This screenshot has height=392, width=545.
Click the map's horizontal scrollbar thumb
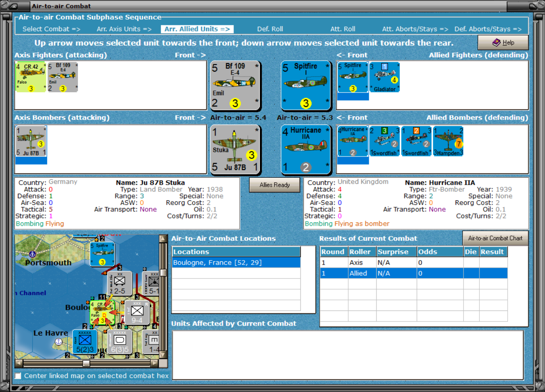click(86, 363)
